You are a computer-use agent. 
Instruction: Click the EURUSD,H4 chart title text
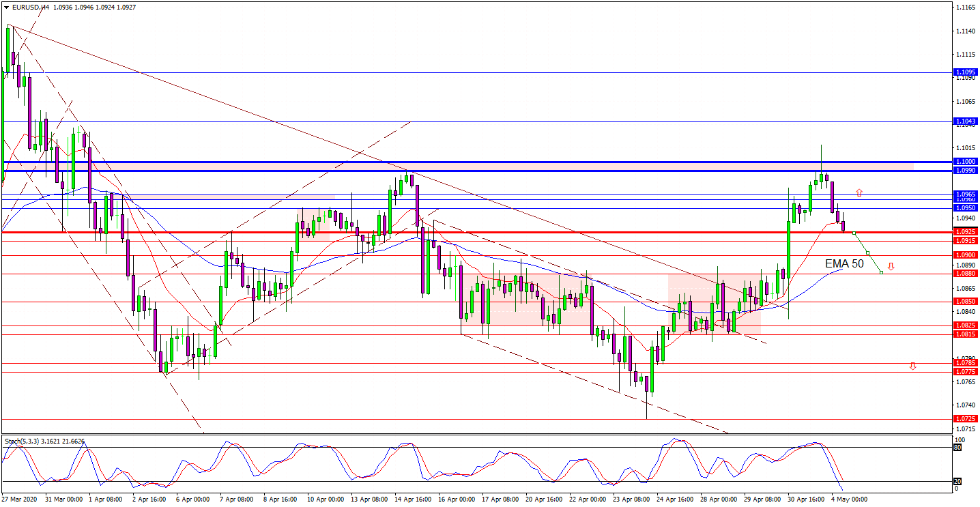[30, 8]
